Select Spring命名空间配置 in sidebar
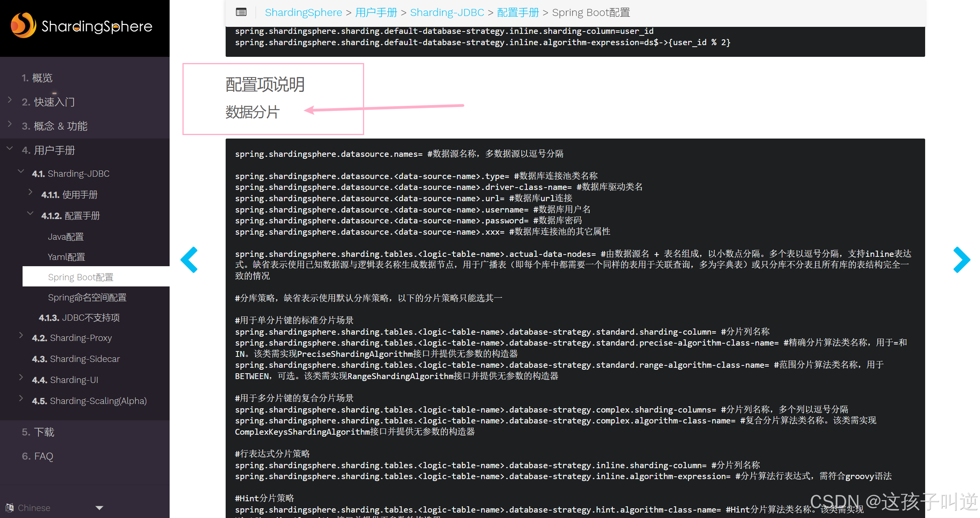 pos(87,297)
